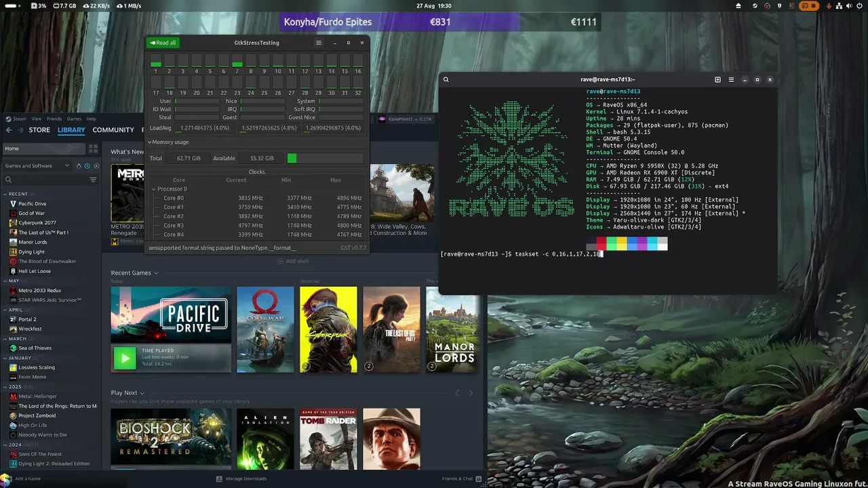Select Pacific Drive in the game list
This screenshot has width=868, height=488.
(x=32, y=203)
